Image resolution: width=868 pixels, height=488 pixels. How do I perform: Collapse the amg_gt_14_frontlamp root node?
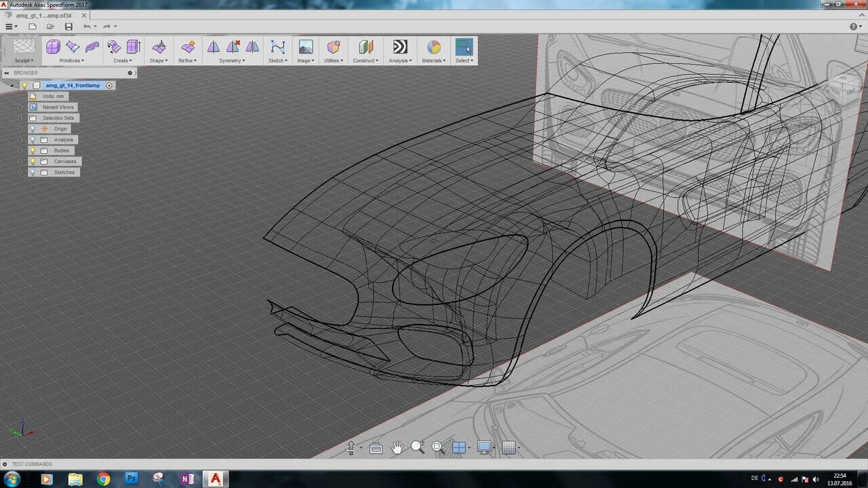coord(12,85)
